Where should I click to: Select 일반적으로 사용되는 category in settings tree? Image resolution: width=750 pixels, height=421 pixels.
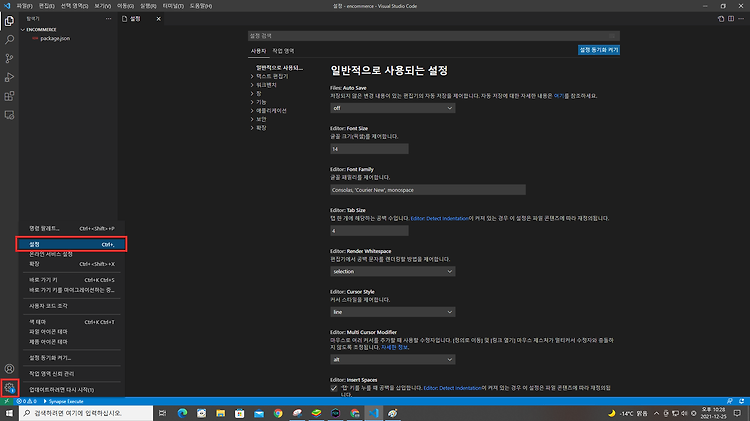click(x=279, y=68)
